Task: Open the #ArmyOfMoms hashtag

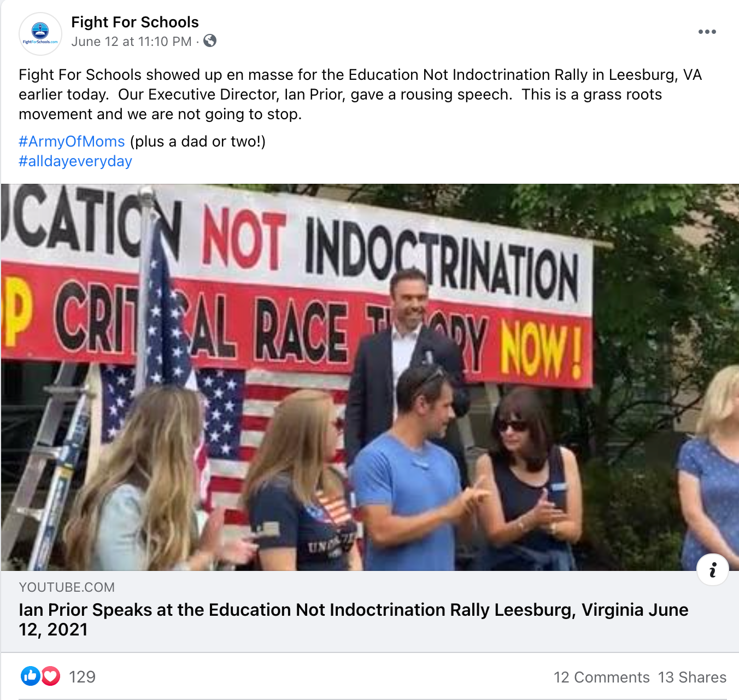Action: click(72, 142)
